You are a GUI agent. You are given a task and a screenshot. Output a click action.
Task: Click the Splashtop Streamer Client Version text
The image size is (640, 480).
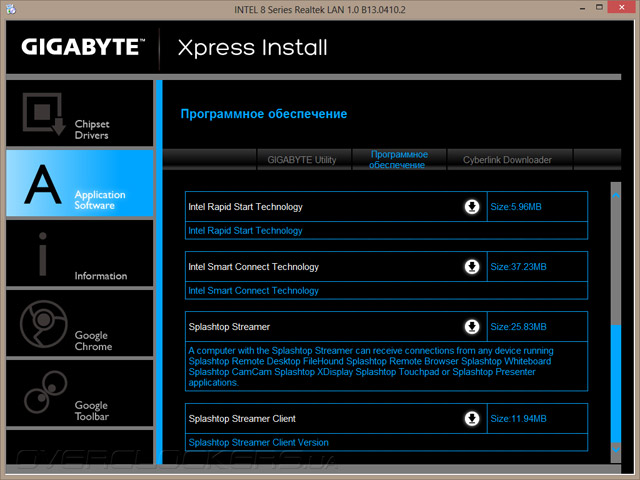258,442
